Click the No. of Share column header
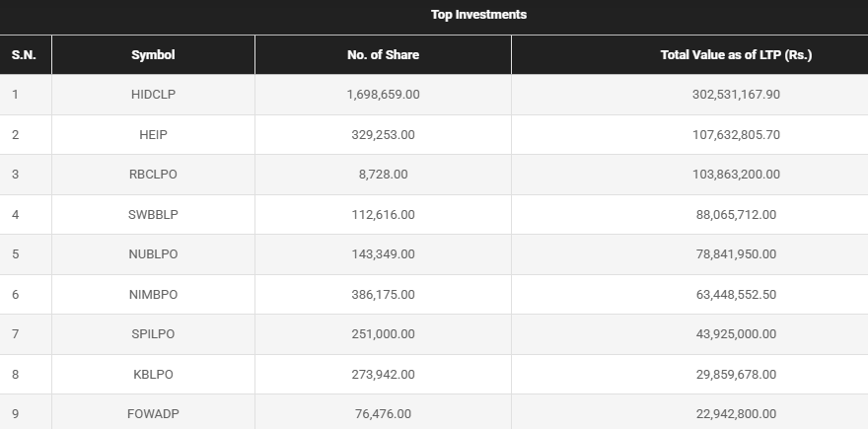The height and width of the screenshot is (429, 868). click(383, 55)
